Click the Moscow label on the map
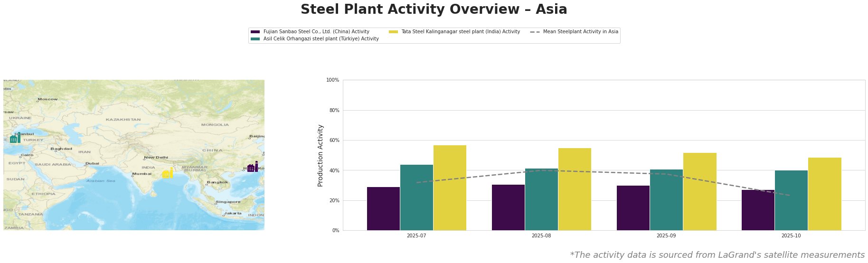 [47, 99]
